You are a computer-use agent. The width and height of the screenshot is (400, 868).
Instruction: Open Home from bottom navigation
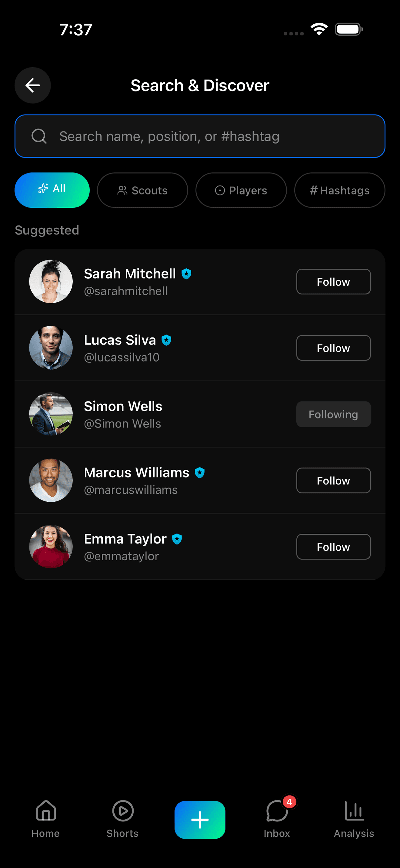46,819
